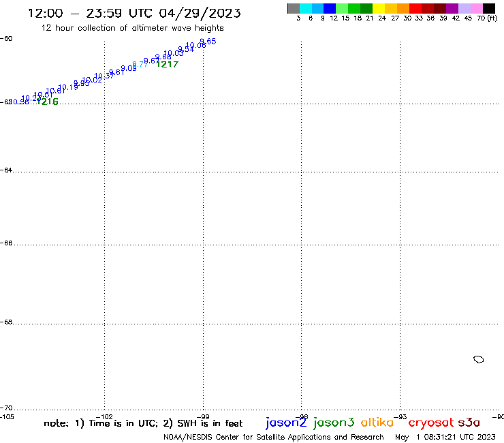Select the light blue 8.77 wave height
This screenshot has height=443, width=504.
coord(140,64)
